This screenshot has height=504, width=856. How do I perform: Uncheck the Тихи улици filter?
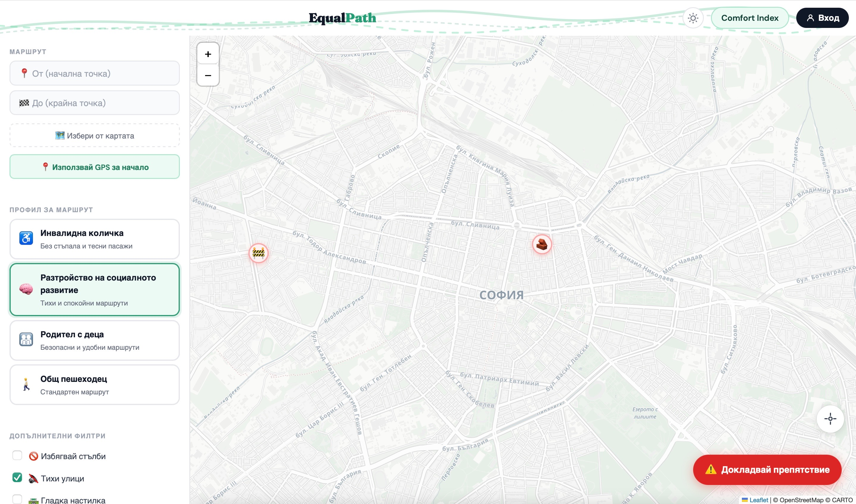17,478
